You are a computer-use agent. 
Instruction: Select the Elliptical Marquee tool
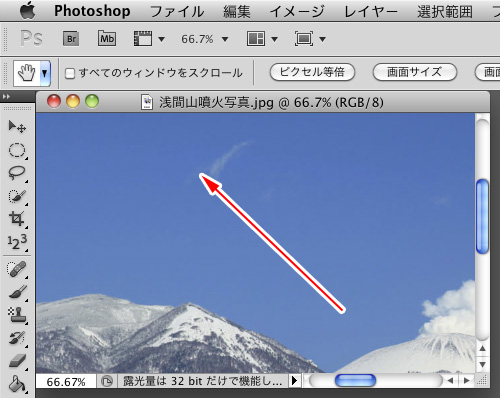(17, 150)
